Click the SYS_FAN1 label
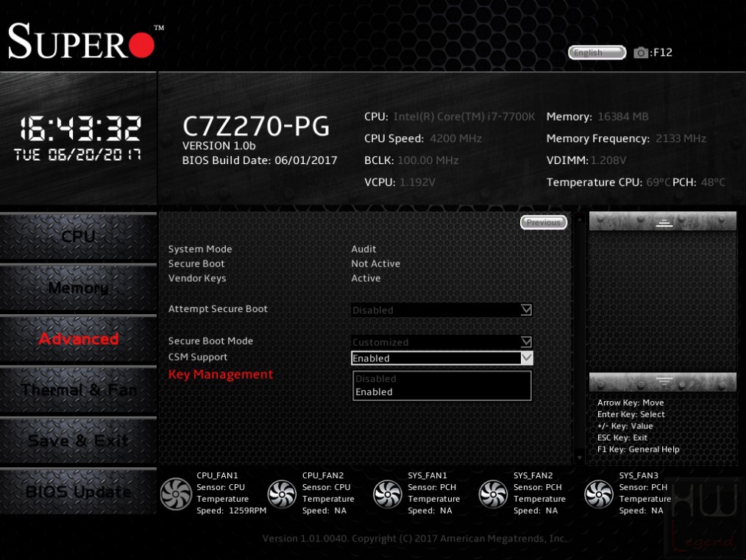The height and width of the screenshot is (560, 746). coord(427,475)
